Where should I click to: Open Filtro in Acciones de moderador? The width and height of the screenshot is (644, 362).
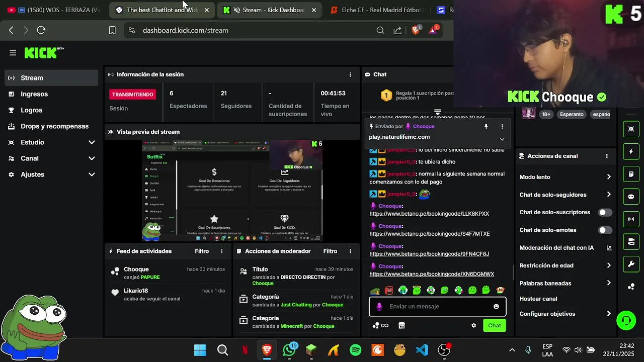(330, 251)
